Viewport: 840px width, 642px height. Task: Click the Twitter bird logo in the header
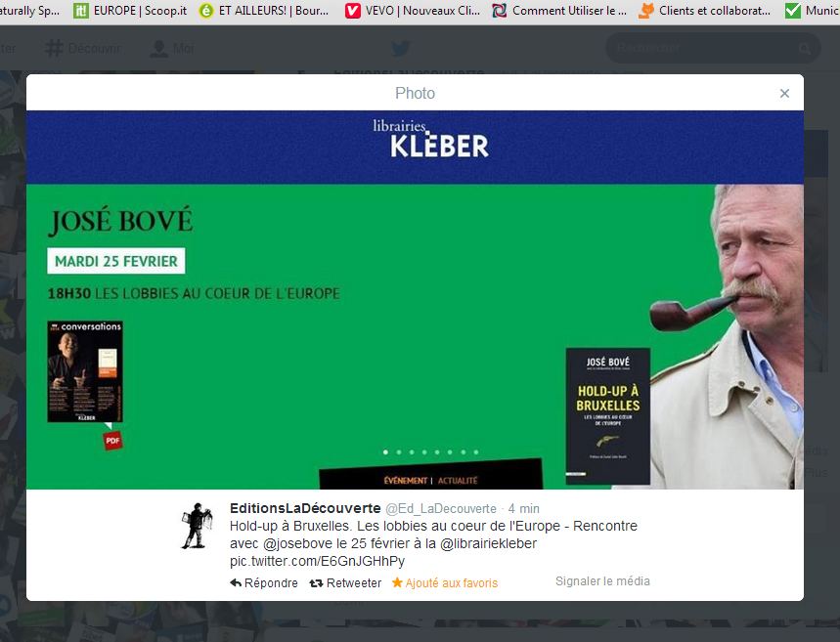[401, 48]
